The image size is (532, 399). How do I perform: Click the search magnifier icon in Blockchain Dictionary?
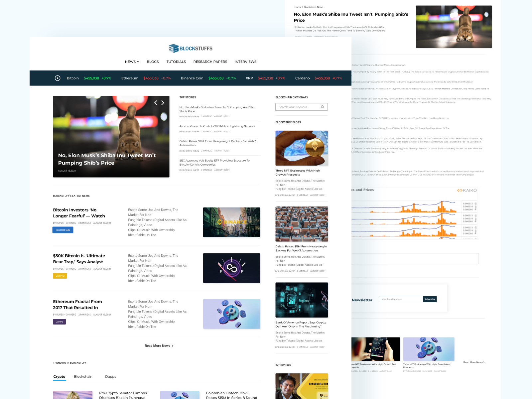pyautogui.click(x=322, y=107)
